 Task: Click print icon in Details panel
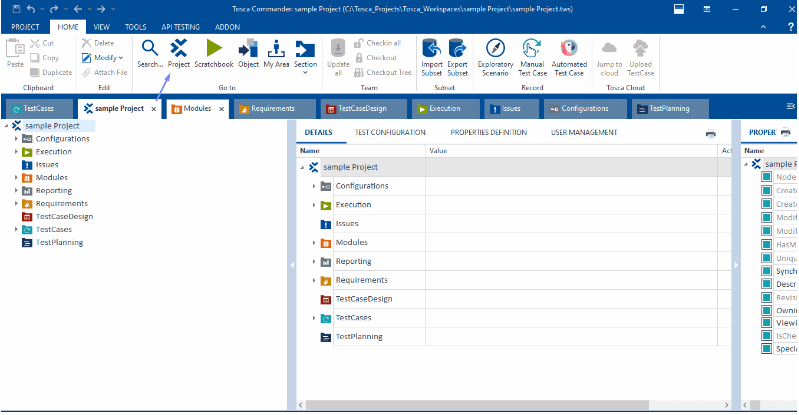(x=711, y=133)
